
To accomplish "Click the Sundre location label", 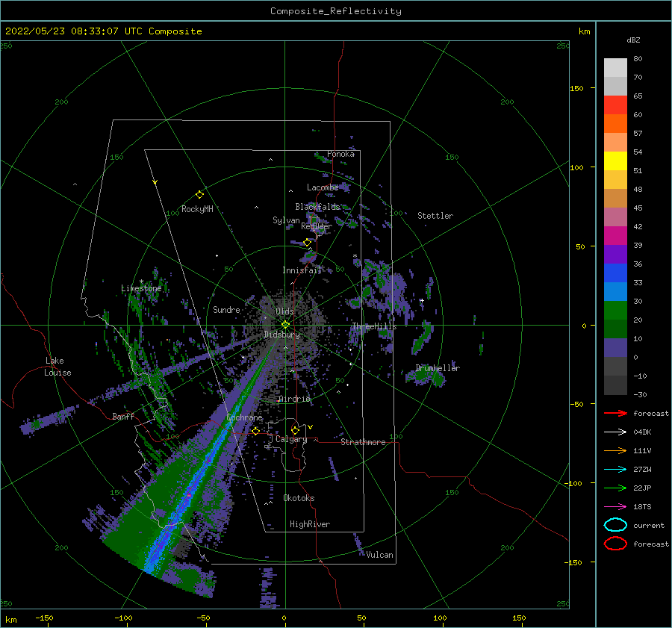I will point(226,309).
